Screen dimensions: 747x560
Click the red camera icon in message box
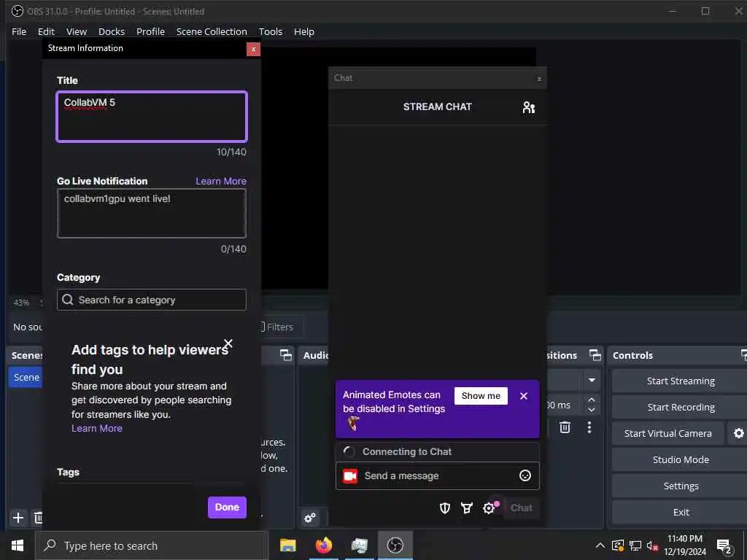pyautogui.click(x=350, y=475)
